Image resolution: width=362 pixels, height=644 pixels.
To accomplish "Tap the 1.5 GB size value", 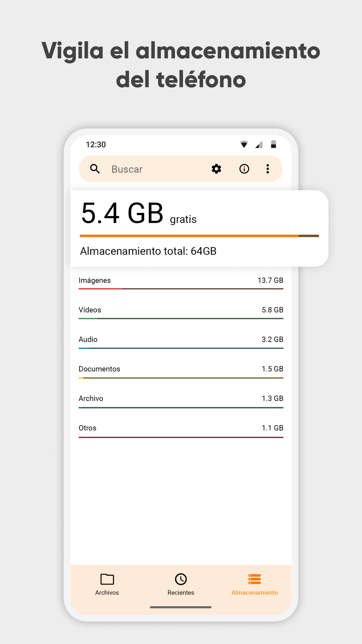I will [x=273, y=369].
